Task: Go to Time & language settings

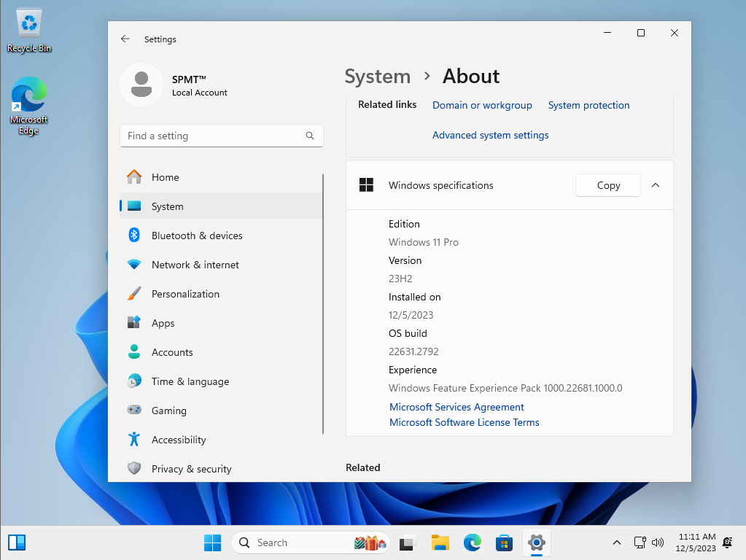Action: click(x=221, y=381)
